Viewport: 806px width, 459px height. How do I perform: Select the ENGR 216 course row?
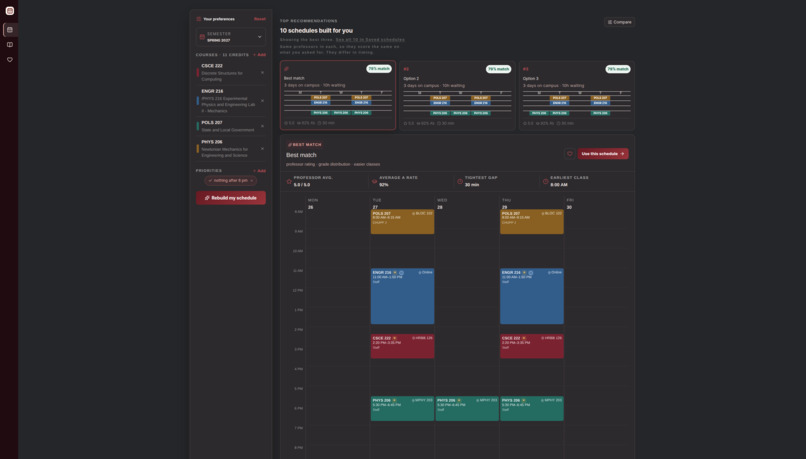231,101
